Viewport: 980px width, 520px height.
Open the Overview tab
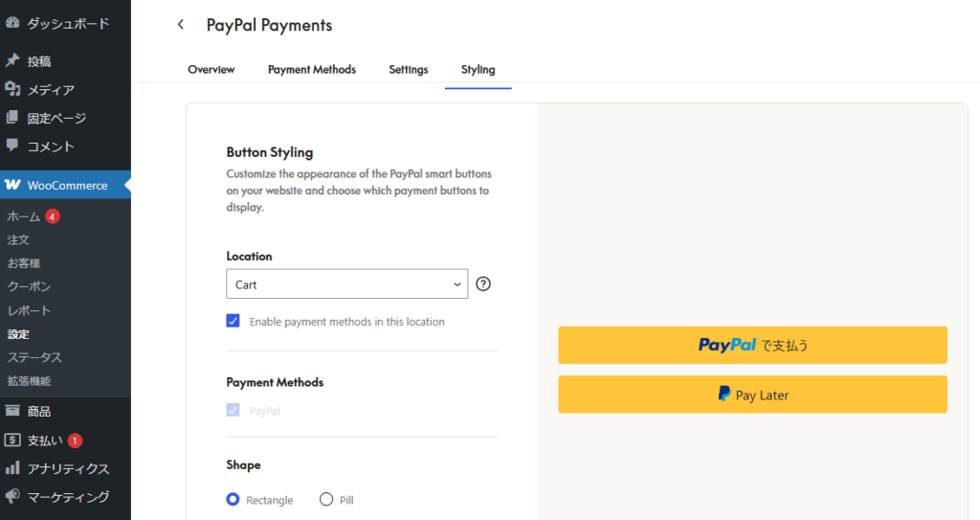(212, 70)
